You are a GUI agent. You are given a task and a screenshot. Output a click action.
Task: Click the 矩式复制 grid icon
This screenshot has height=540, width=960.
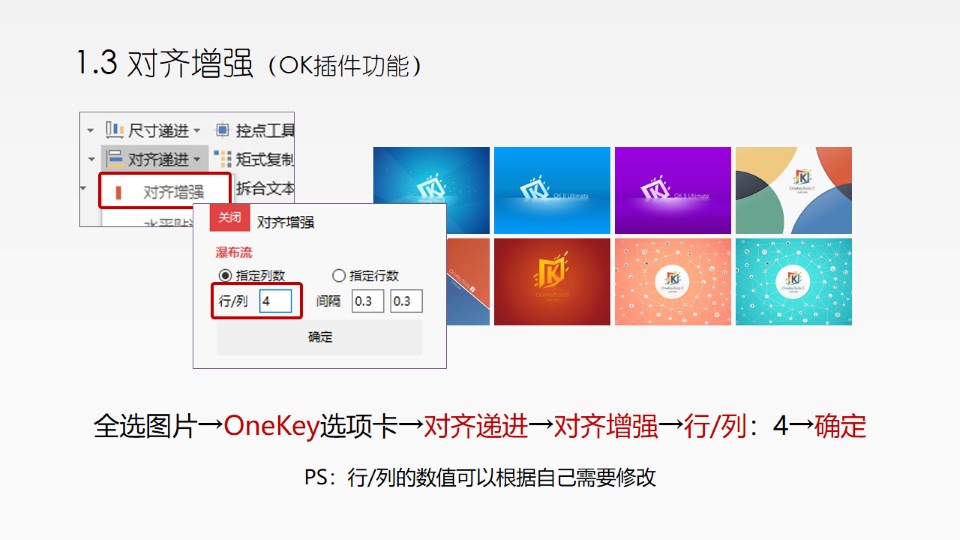[222, 159]
